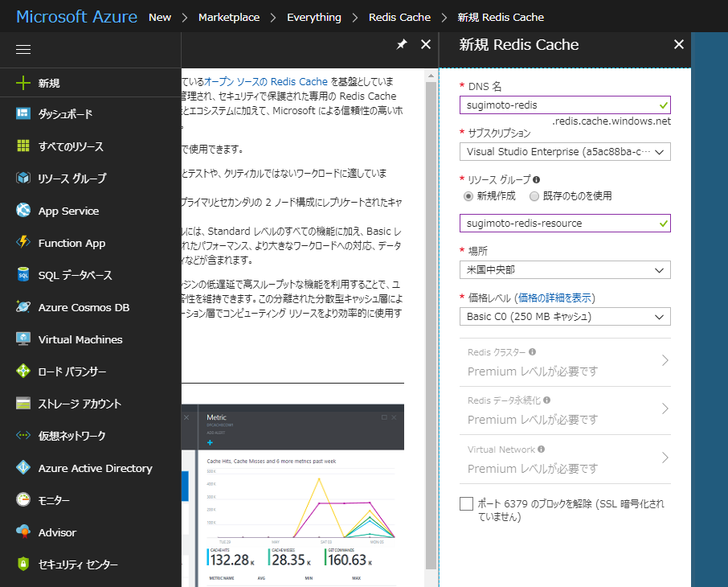Open モニター gauge icon
The width and height of the screenshot is (728, 587).
point(23,499)
